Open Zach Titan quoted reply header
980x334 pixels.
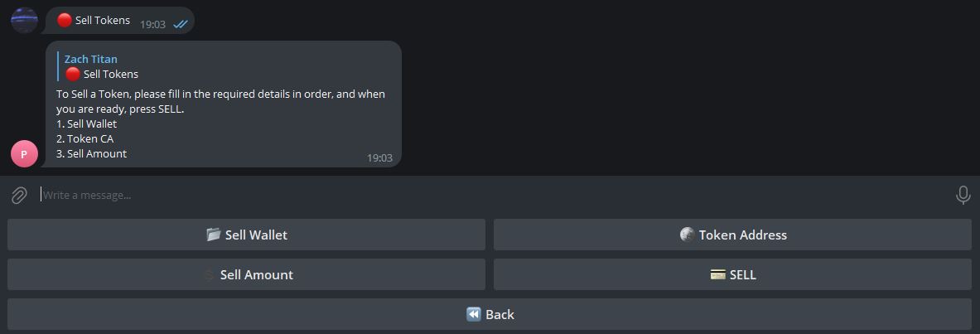pyautogui.click(x=90, y=60)
